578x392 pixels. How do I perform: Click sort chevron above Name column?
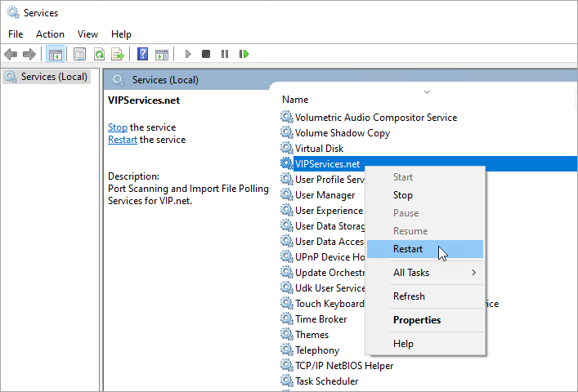pos(427,91)
